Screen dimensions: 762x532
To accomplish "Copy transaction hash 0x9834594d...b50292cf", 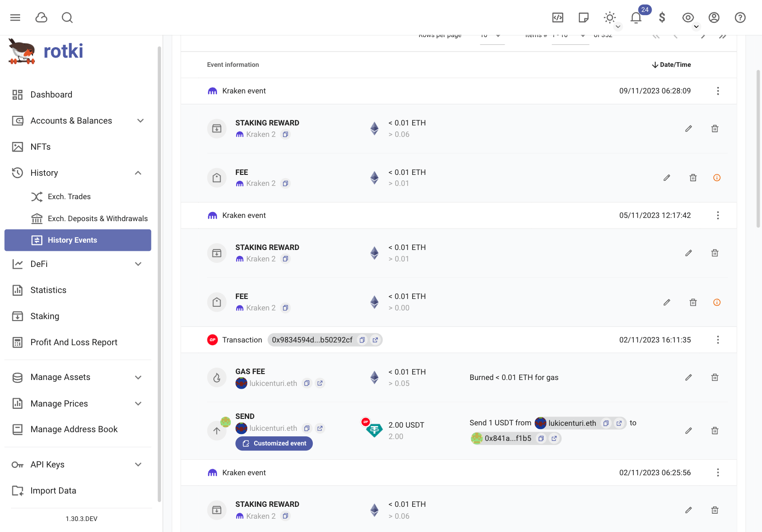I will [x=362, y=340].
